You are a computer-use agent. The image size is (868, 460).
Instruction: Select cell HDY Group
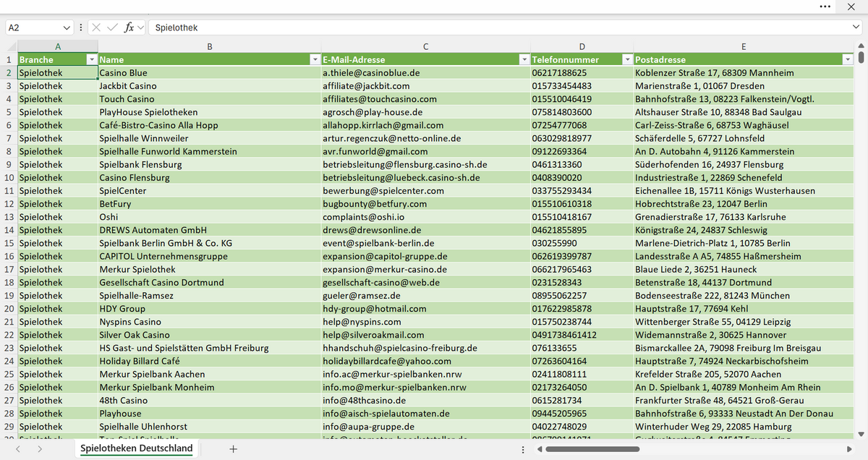(x=209, y=309)
